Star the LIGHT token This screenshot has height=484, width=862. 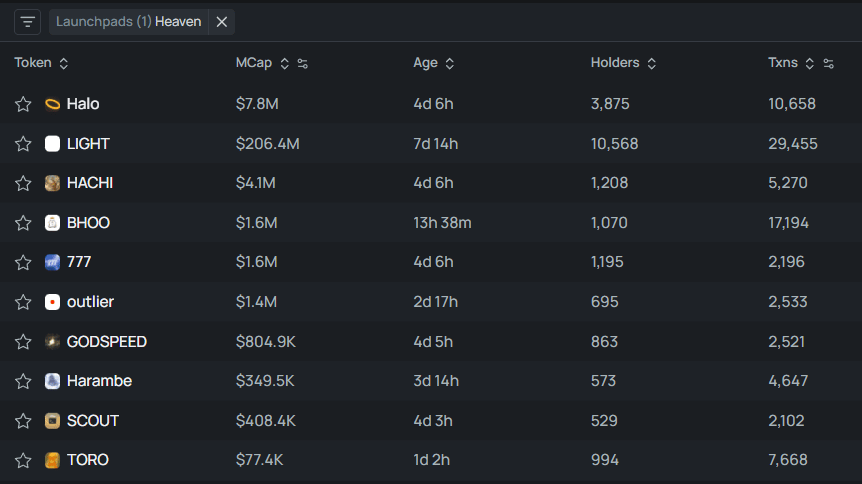click(x=23, y=144)
